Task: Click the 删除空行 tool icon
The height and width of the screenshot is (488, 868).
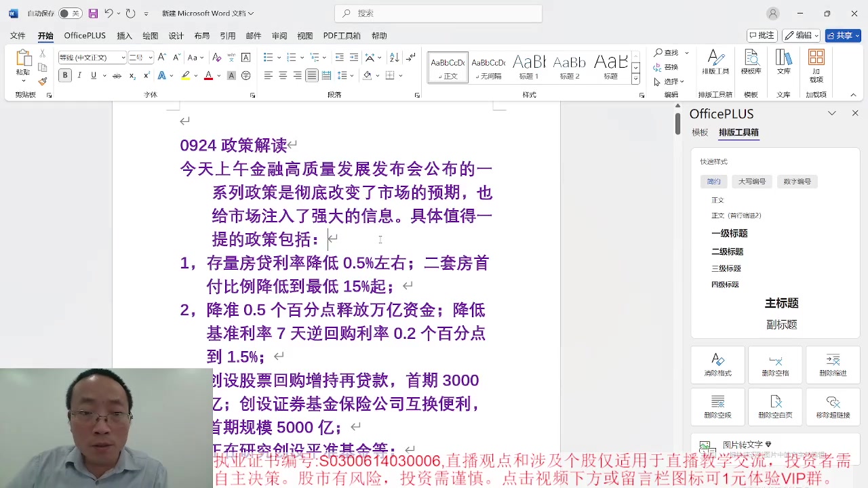Action: [717, 406]
